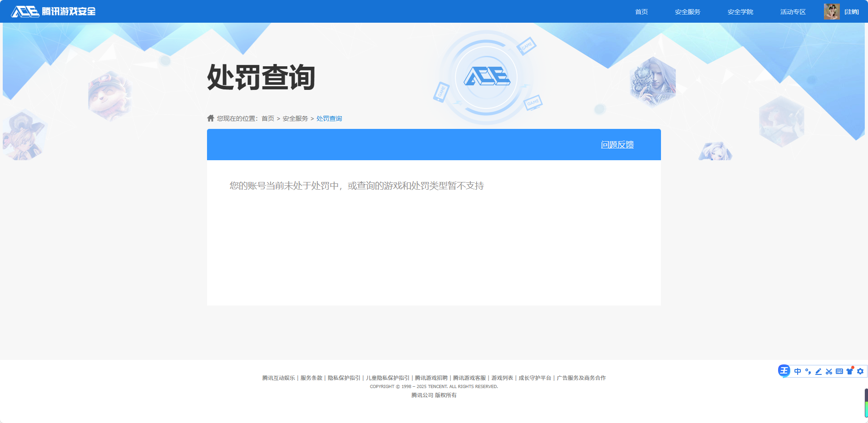Open the 活动专区 navigation menu

[x=792, y=11]
